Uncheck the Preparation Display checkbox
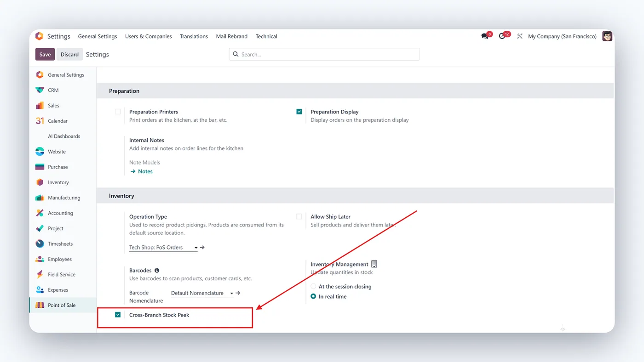 click(x=299, y=112)
